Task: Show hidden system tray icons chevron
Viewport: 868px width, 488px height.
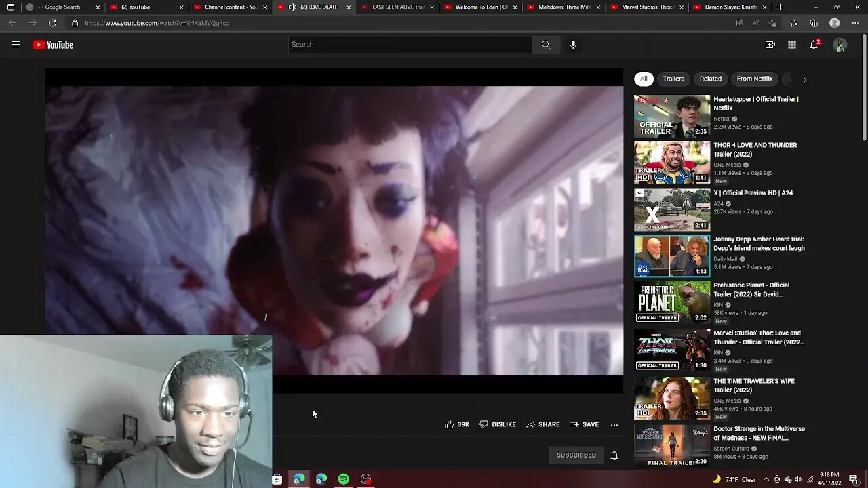Action: [767, 479]
